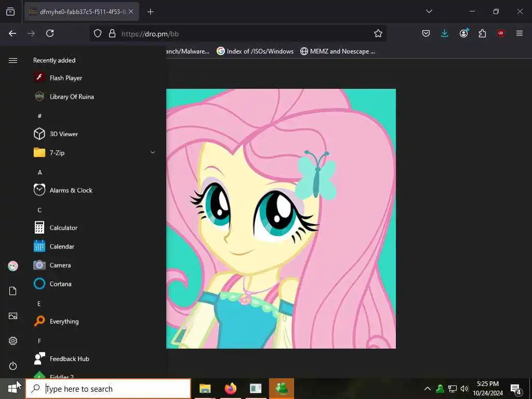Click the green user tray icon
Screen dimensions: 532x399
(x=440, y=389)
